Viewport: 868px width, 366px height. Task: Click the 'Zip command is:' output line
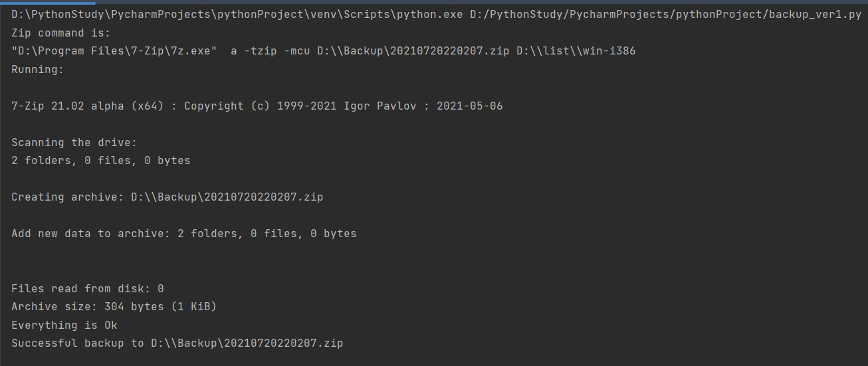coord(64,33)
